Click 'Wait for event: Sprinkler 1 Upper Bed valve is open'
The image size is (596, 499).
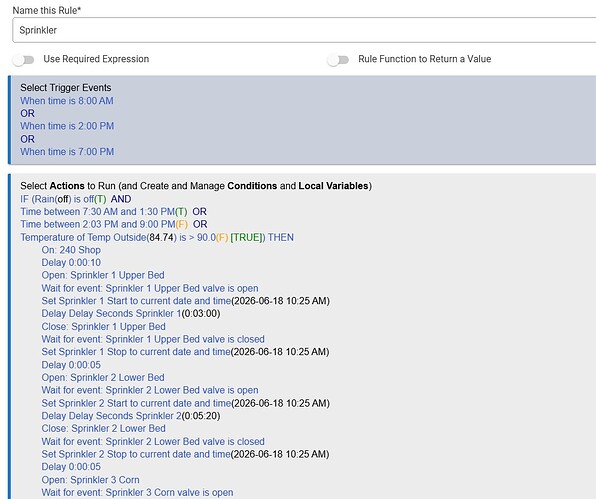(150, 288)
